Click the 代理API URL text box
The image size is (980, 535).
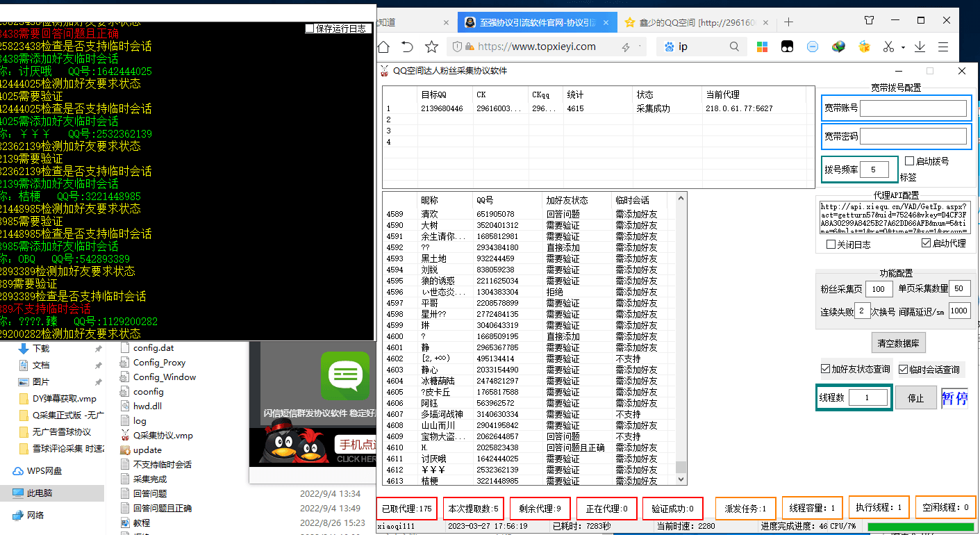click(x=895, y=218)
